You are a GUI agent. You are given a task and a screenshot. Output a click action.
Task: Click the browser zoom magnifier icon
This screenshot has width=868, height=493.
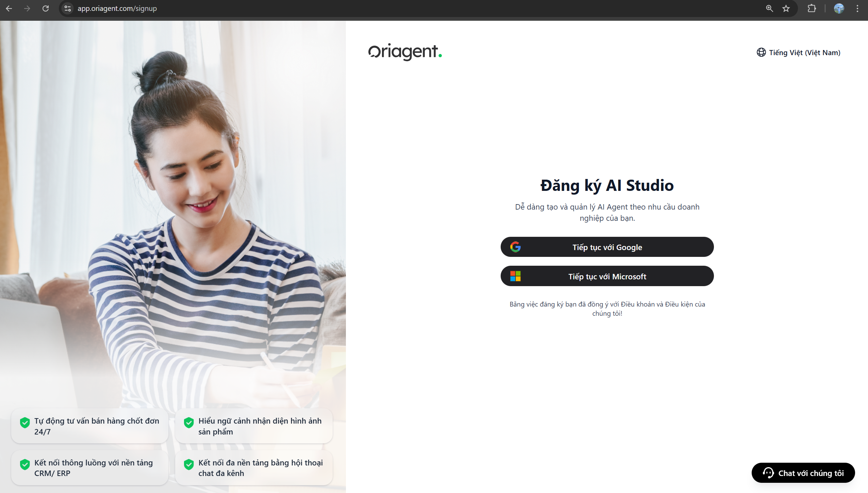769,9
